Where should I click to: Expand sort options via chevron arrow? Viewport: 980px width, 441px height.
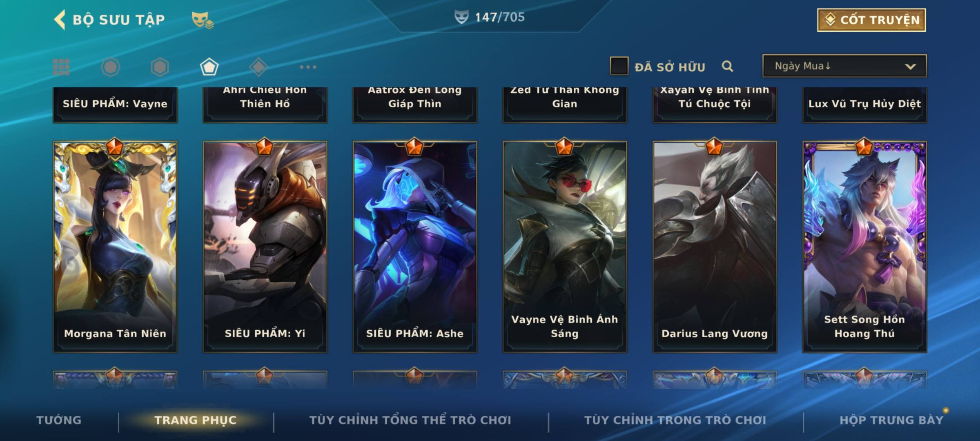pos(910,67)
